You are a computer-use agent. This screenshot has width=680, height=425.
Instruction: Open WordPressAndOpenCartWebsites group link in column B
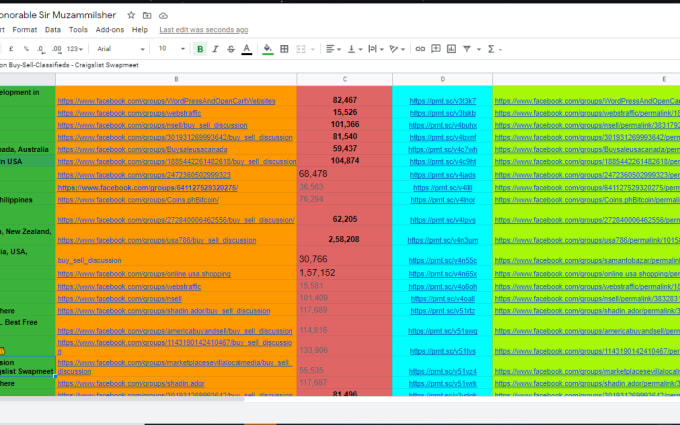[166, 101]
